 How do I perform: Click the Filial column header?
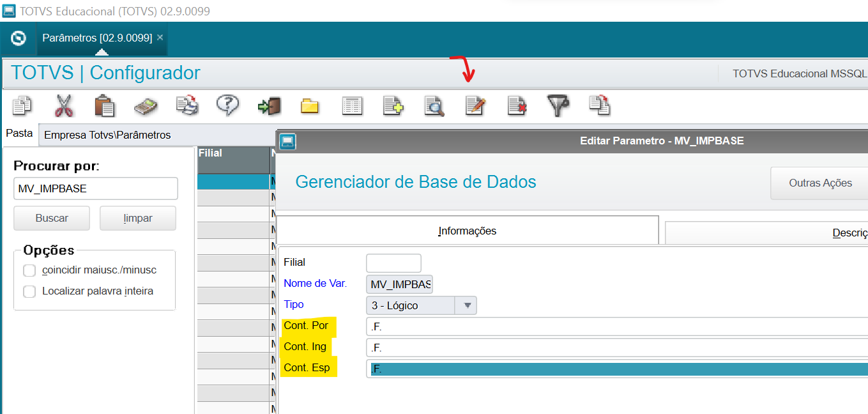[x=234, y=159]
